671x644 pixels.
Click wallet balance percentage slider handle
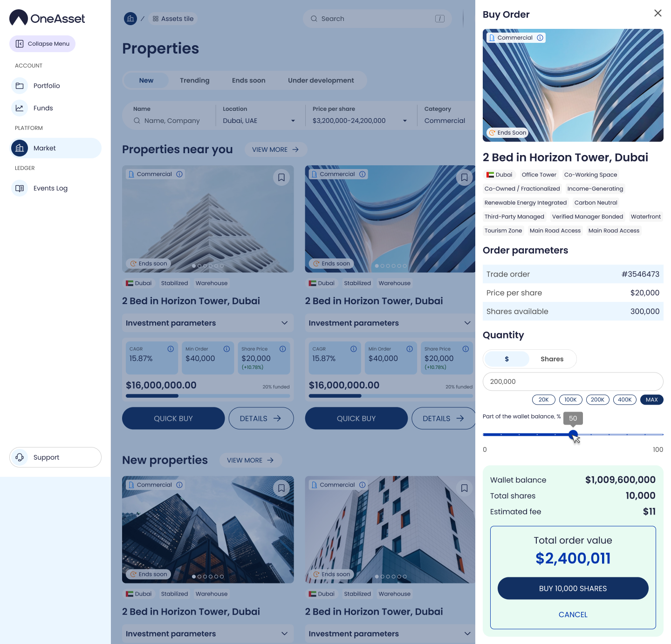point(573,434)
